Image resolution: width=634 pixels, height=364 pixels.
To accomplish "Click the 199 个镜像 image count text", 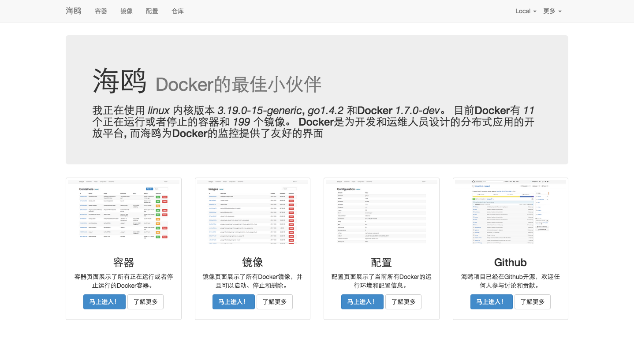I will click(x=260, y=122).
